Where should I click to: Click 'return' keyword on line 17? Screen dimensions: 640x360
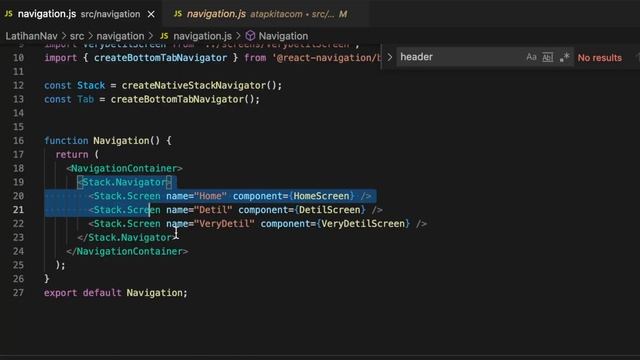[x=72, y=154]
